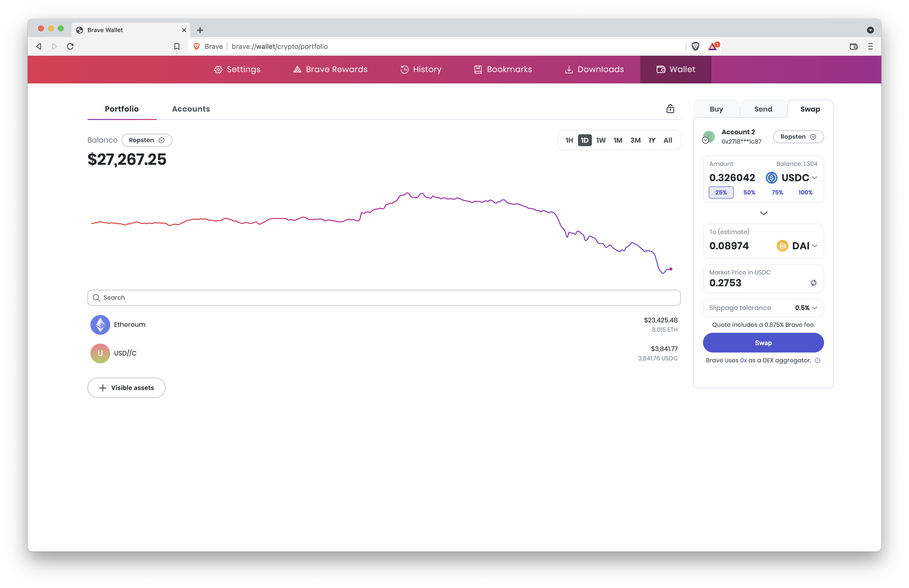Lock the wallet with the lock icon

(670, 109)
